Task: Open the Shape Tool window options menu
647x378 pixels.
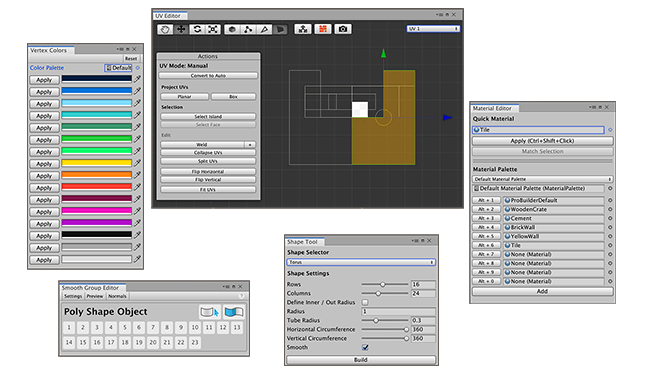Action: coord(416,240)
